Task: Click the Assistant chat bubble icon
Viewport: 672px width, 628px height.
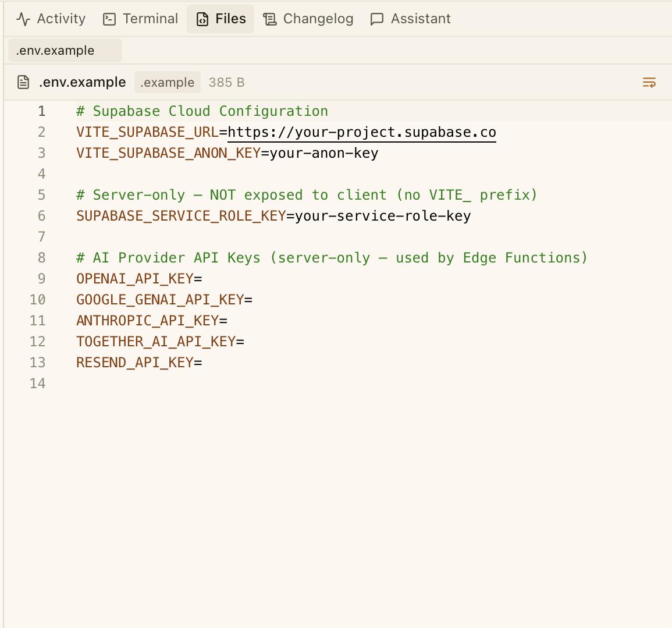Action: (376, 19)
